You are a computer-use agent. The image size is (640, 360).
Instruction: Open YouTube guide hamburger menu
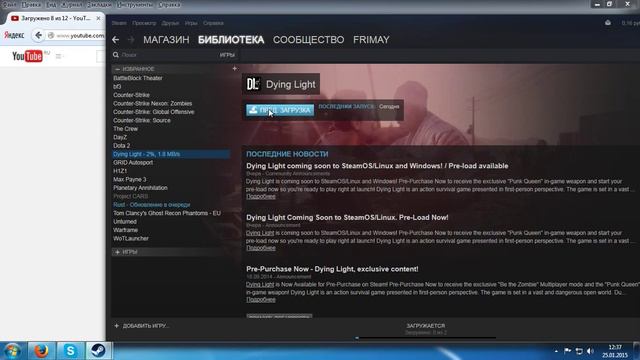pos(58,56)
